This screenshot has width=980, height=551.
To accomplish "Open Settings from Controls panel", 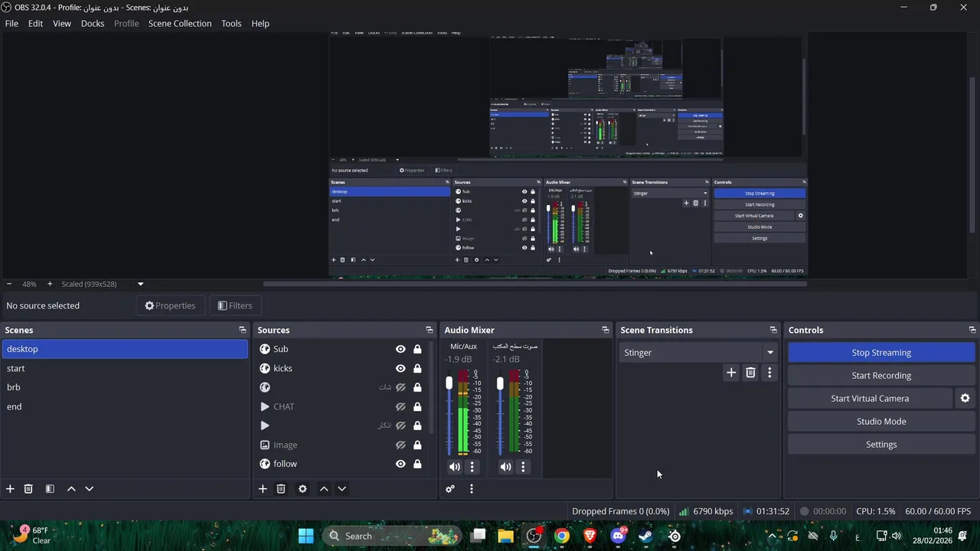I will click(881, 445).
